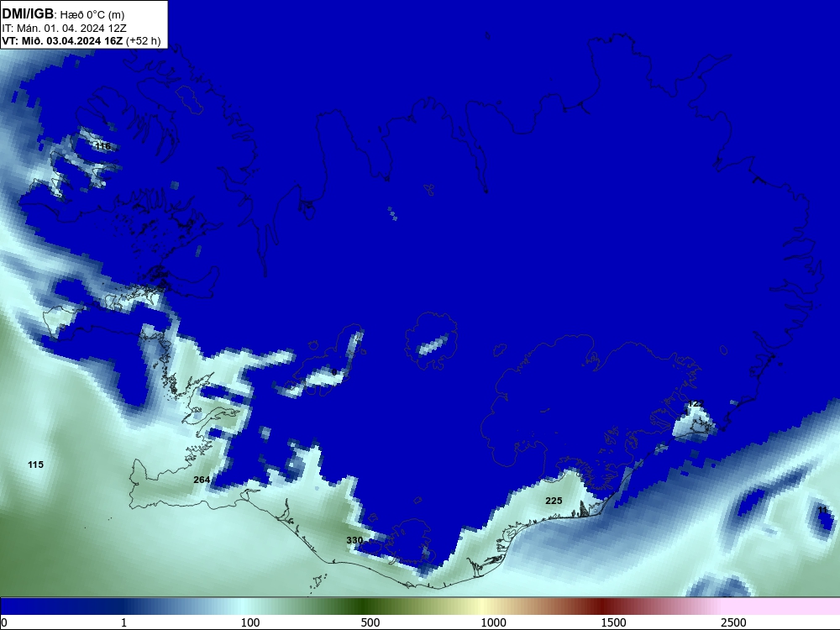
Task: Click the dark red 1500 m color band
Action: click(x=602, y=606)
